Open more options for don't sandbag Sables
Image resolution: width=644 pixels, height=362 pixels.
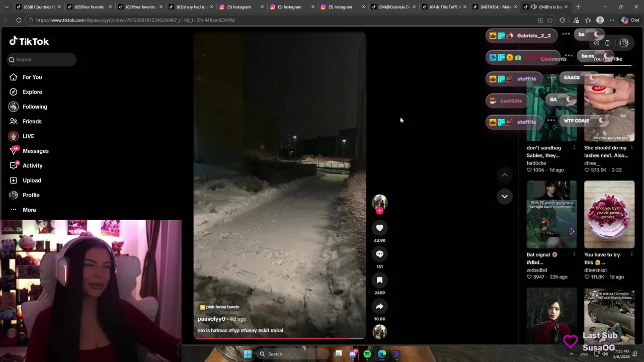point(574,147)
